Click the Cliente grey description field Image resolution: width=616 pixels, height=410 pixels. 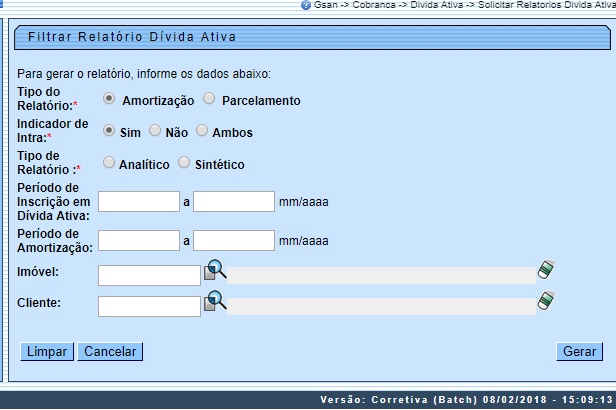tap(381, 306)
